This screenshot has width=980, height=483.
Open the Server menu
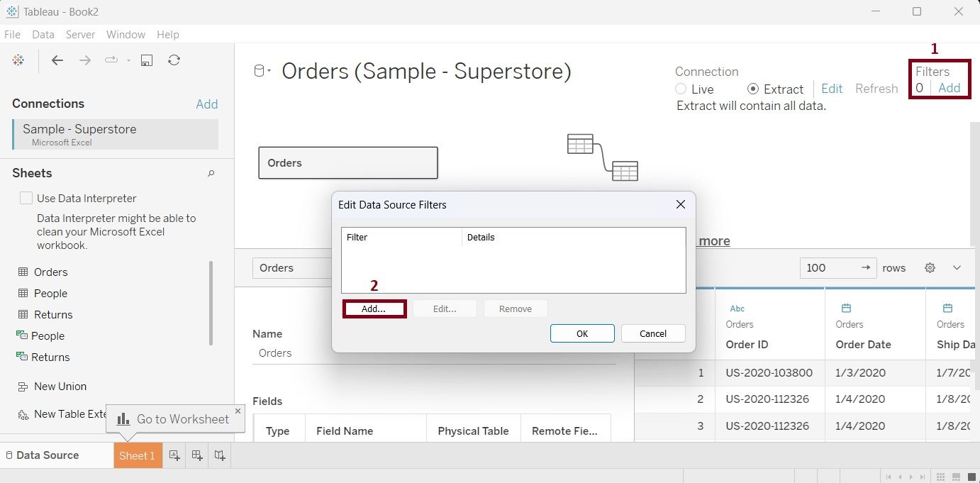pos(80,34)
